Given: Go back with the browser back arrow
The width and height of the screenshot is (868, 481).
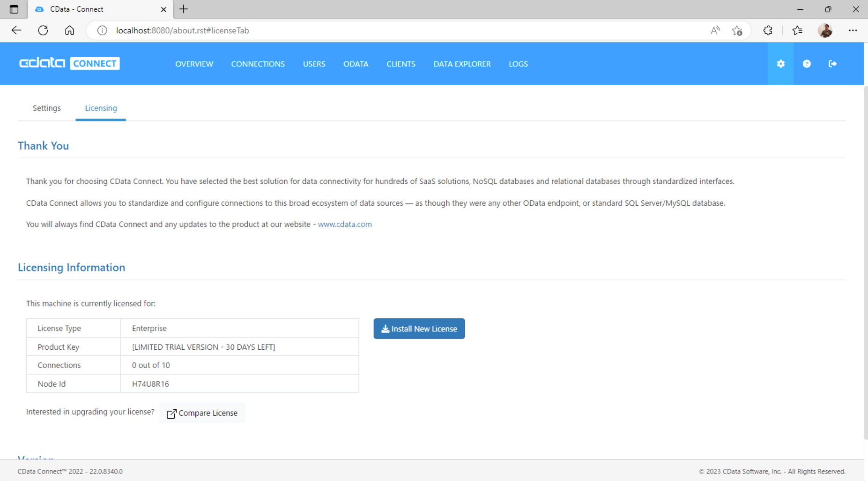Looking at the screenshot, I should 16,30.
